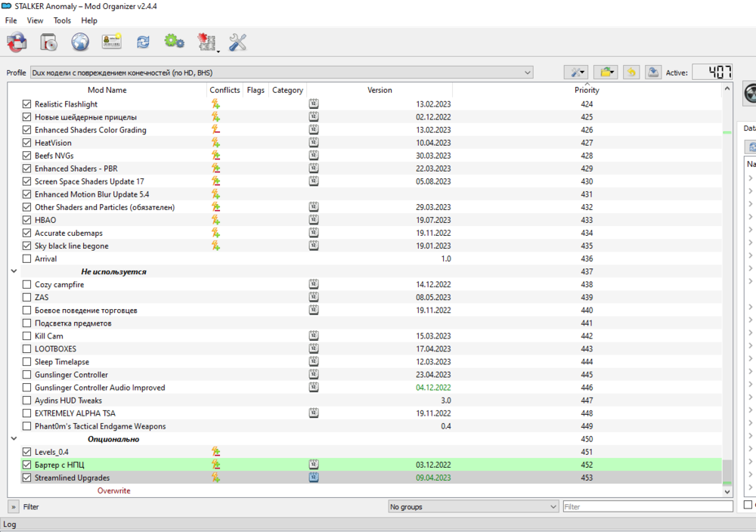Enable the Cozy campfire mod checkbox
756x532 pixels.
[27, 285]
